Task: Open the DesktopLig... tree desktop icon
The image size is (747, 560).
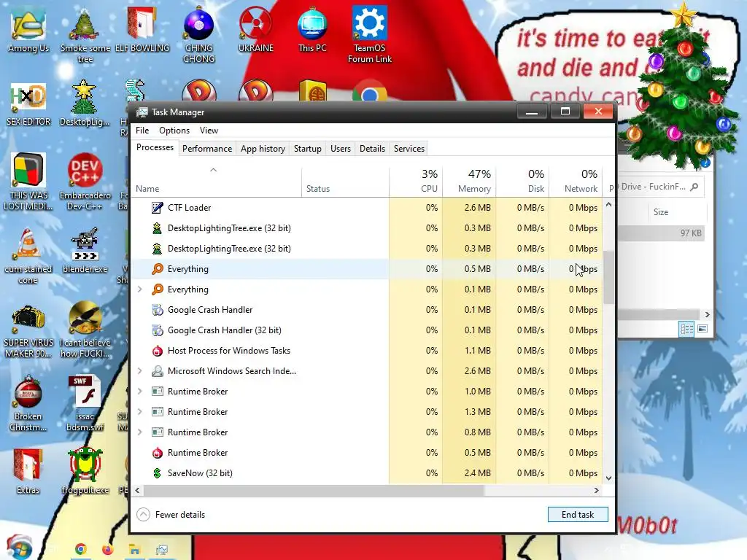Action: pos(85,97)
